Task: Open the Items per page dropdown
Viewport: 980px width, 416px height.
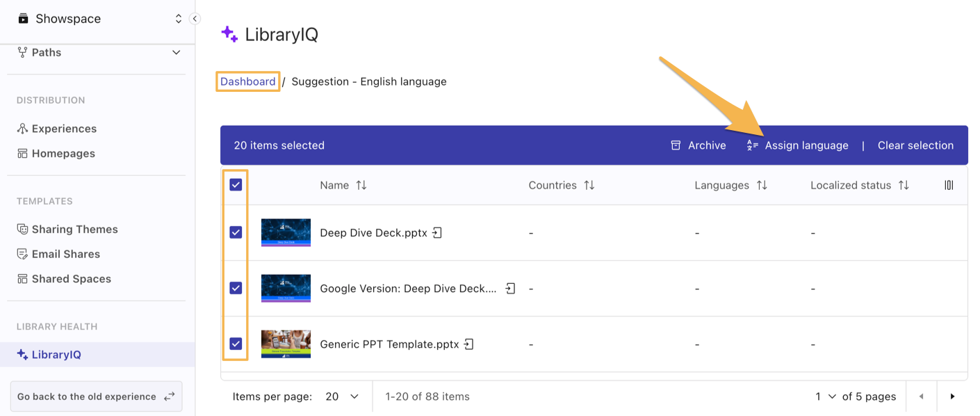Action: pos(341,396)
